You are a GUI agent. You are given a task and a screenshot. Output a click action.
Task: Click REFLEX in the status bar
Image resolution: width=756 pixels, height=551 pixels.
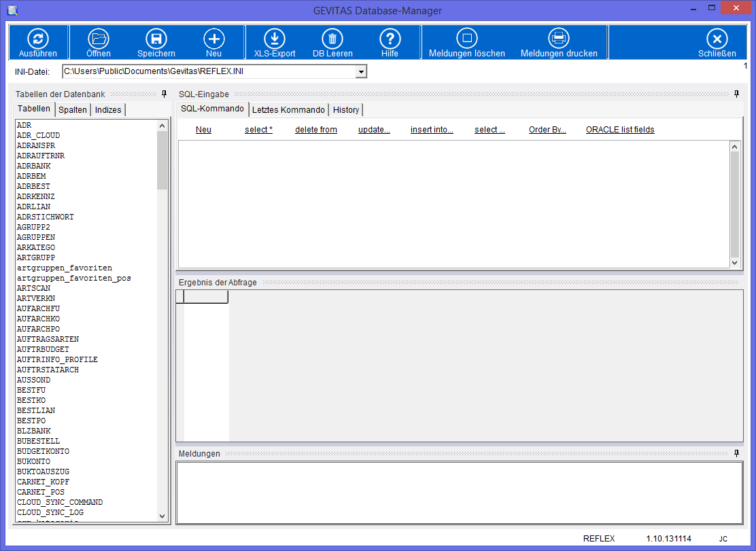599,539
